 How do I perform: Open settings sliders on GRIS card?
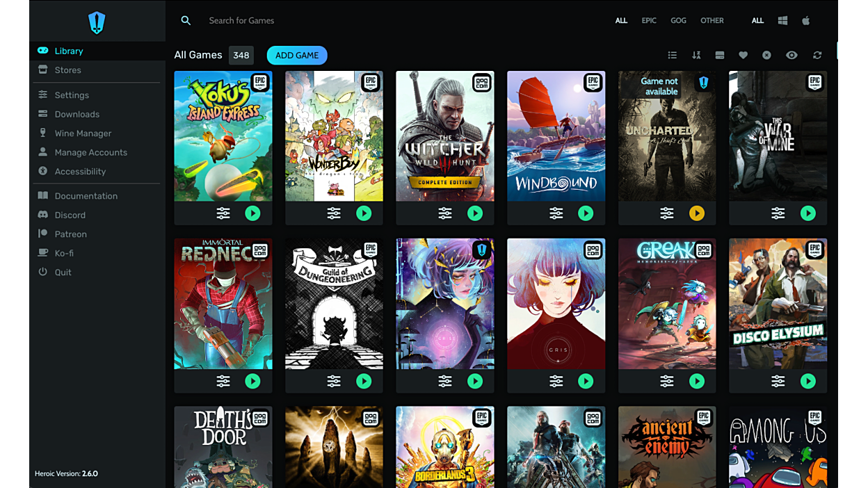click(x=556, y=381)
